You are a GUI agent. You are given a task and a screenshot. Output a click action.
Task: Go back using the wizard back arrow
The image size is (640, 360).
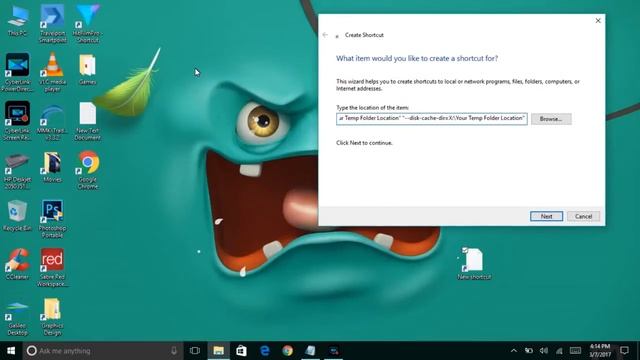[x=325, y=35]
